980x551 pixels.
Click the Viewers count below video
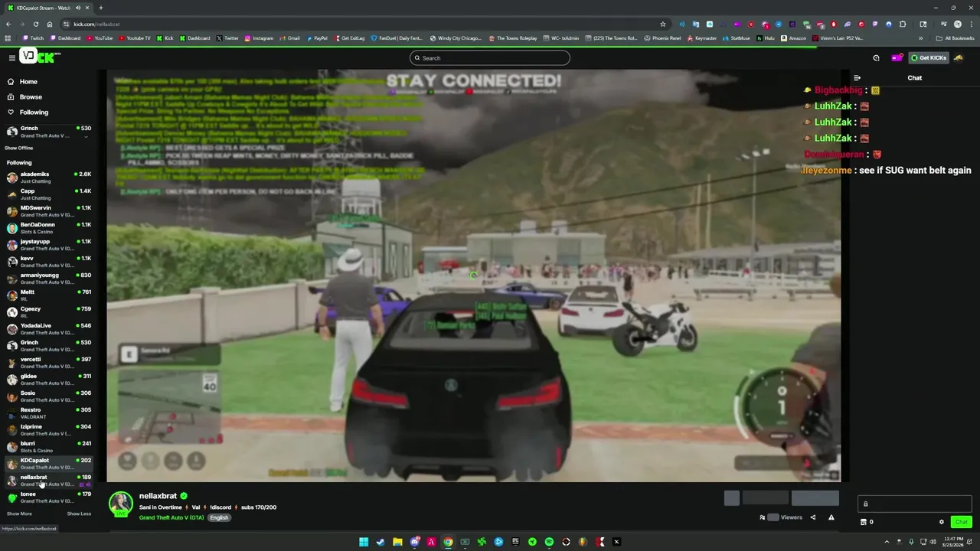click(x=781, y=517)
